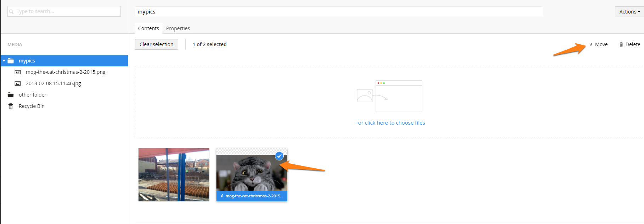Click the upload illustration in dropzone
644x224 pixels.
click(x=389, y=96)
